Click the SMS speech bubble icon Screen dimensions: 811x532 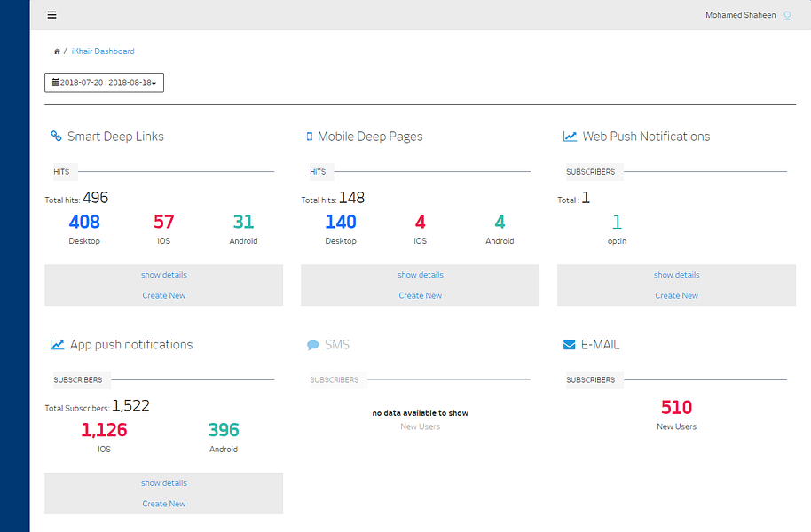point(312,345)
